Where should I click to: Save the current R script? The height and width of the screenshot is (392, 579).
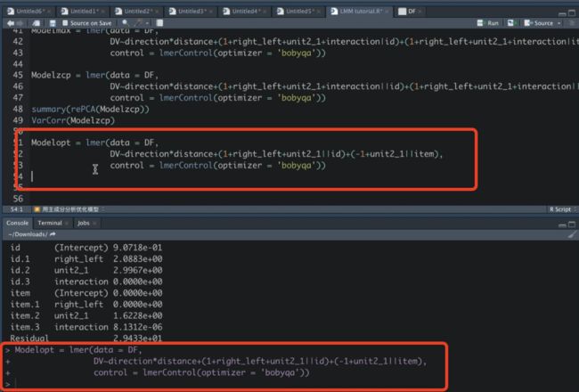point(53,23)
